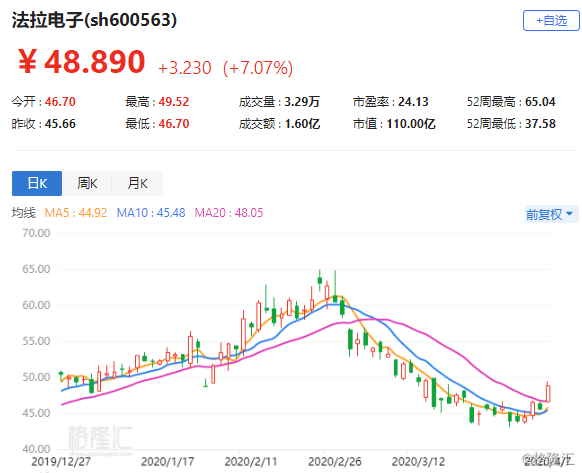The height and width of the screenshot is (473, 582).
Task: Click the stock title 法拉电子(sh600563)
Action: click(94, 20)
